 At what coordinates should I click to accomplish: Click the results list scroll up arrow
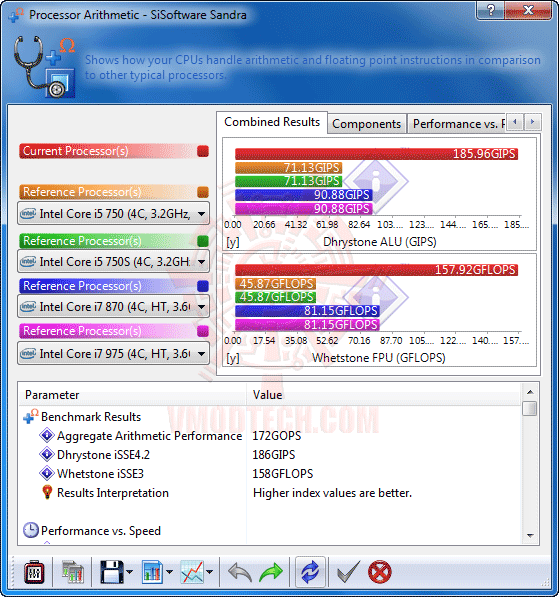[530, 392]
